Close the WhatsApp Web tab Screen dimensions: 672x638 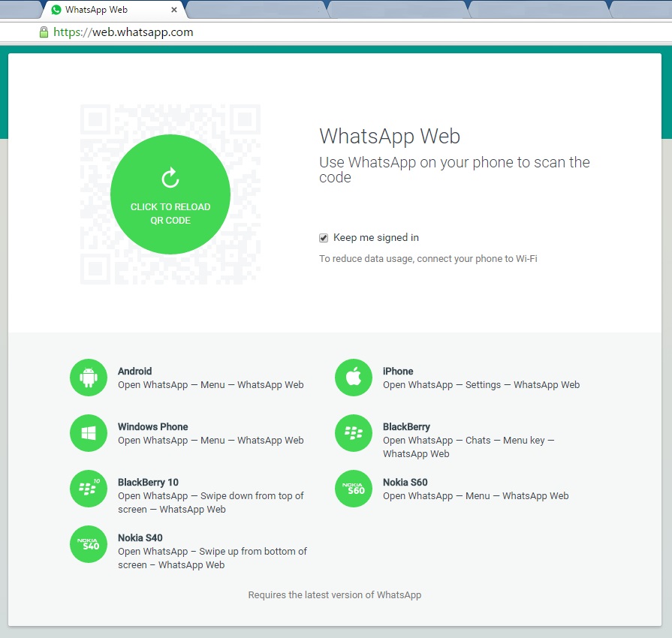pyautogui.click(x=174, y=10)
